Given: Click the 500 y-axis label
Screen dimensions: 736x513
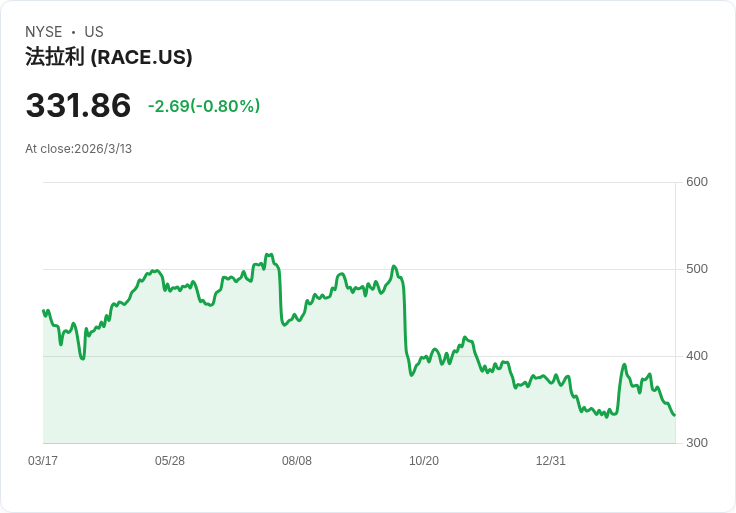Looking at the screenshot, I should pyautogui.click(x=697, y=269).
